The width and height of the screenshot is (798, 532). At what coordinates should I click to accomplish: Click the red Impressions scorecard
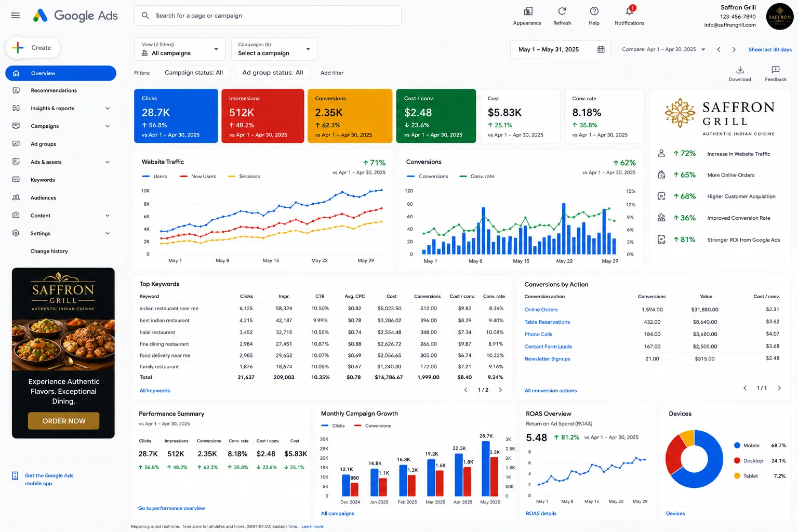263,116
